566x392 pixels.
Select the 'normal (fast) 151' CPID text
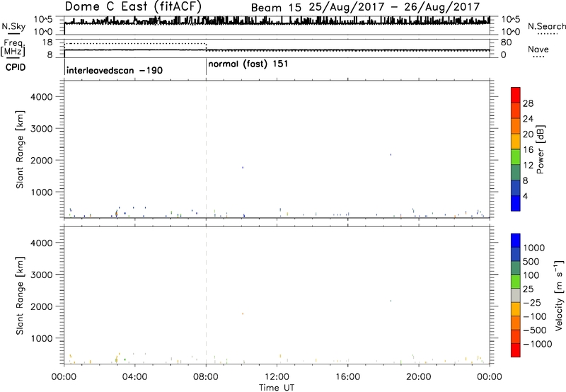point(248,64)
